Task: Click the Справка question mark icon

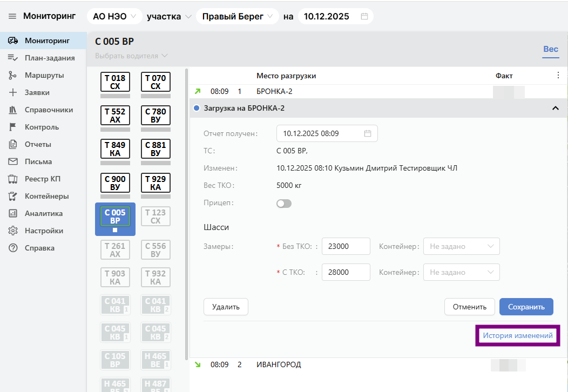Action: pos(13,248)
